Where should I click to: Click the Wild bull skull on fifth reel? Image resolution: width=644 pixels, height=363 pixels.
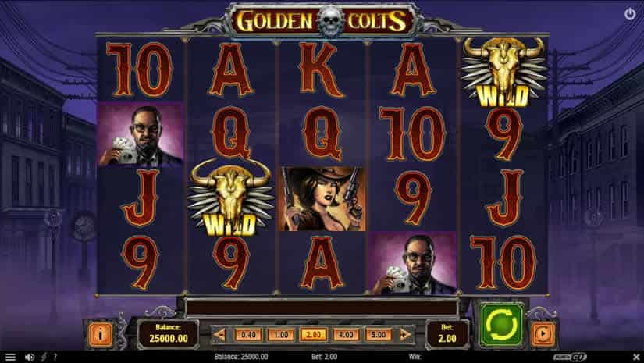click(x=504, y=73)
